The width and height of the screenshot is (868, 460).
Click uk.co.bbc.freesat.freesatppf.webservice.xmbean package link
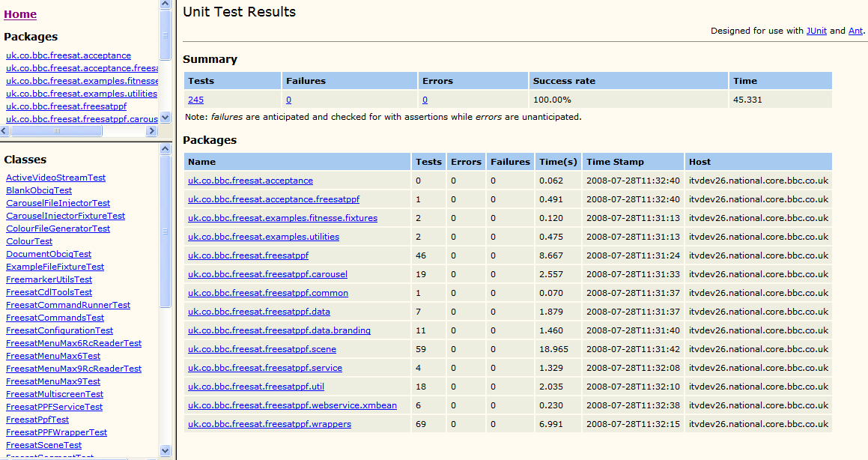[x=292, y=405]
